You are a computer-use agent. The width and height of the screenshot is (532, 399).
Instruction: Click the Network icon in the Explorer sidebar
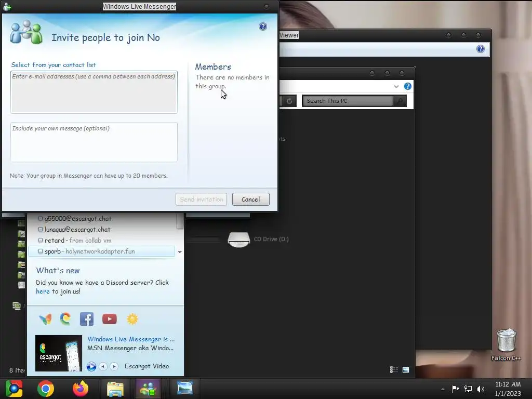pyautogui.click(x=16, y=305)
